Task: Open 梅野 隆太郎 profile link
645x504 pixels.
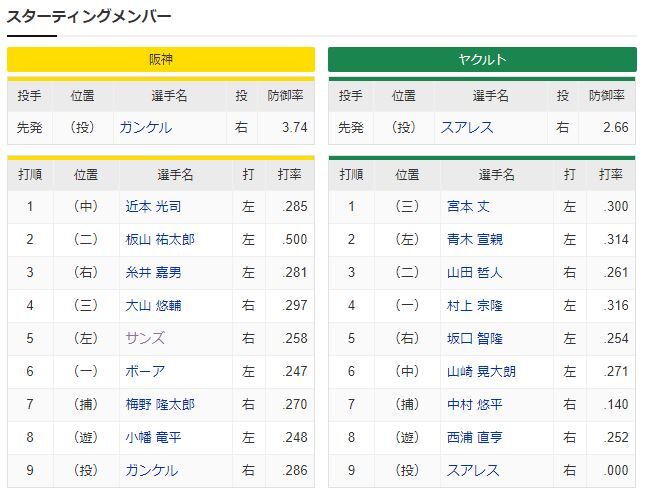Action: coord(160,404)
